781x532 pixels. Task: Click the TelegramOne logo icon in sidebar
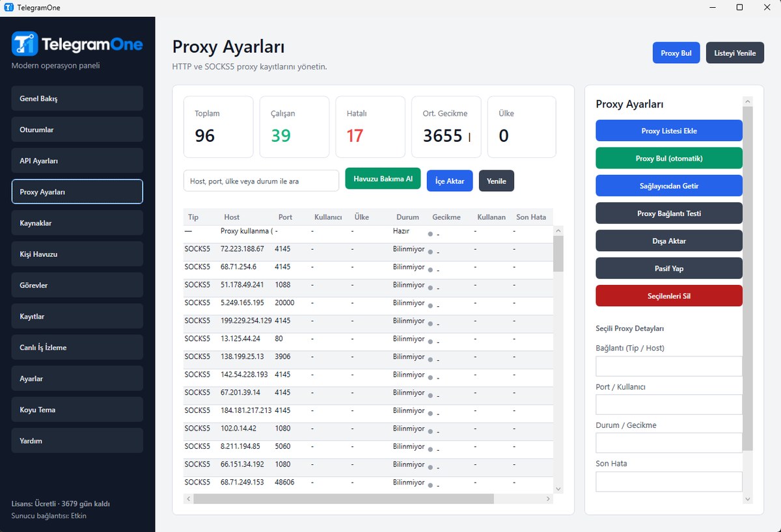[x=25, y=44]
